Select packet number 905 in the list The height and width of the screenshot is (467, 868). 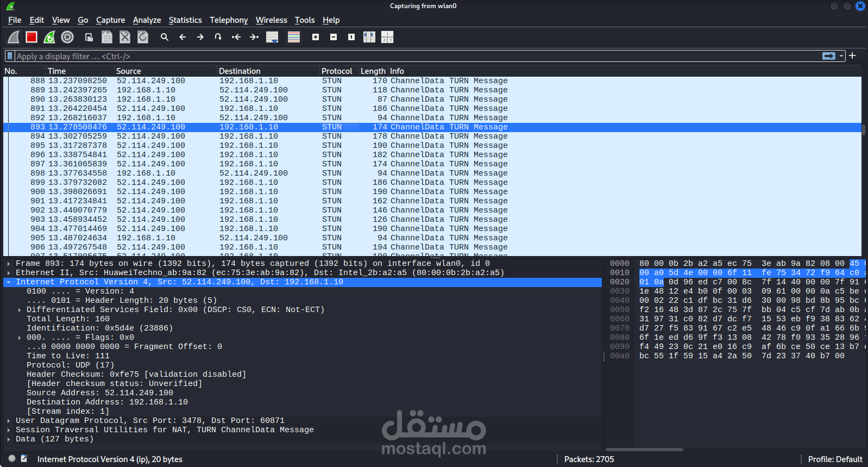[432, 238]
